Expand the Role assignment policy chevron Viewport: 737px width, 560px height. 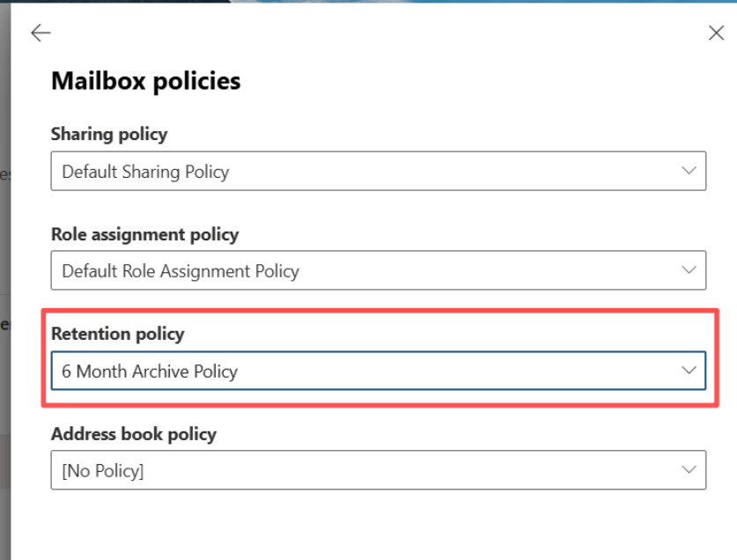point(689,270)
